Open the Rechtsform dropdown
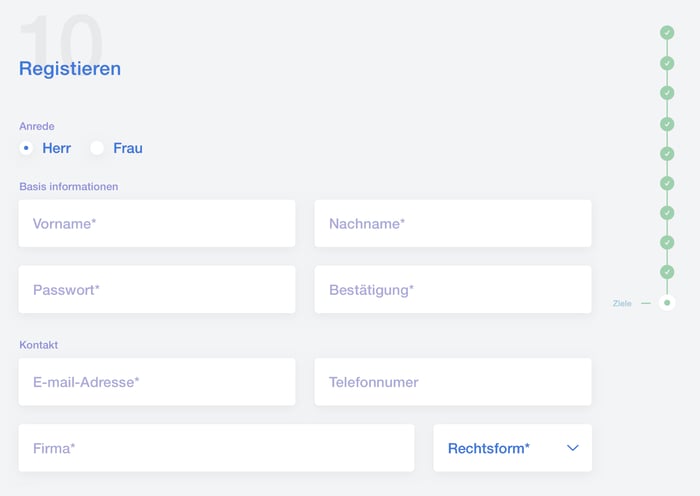700x496 pixels. [512, 448]
